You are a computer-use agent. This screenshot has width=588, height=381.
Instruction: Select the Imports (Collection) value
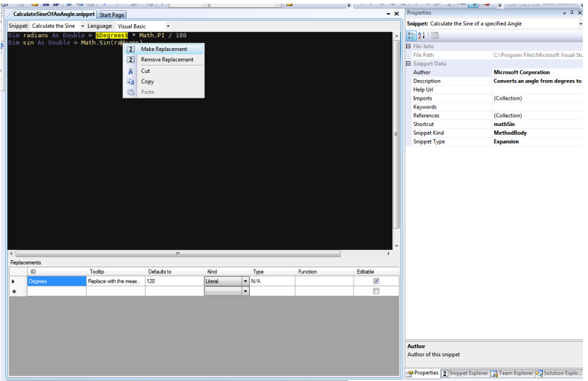pyautogui.click(x=537, y=98)
